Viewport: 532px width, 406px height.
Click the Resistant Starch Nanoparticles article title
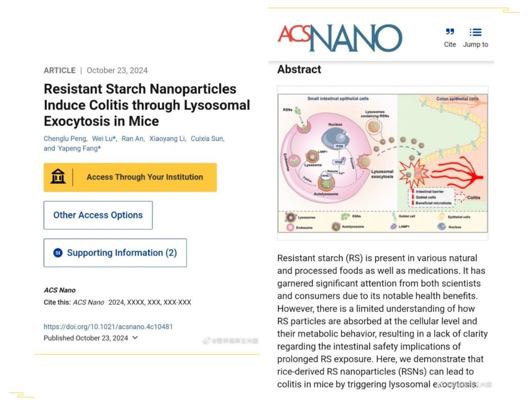coord(147,105)
